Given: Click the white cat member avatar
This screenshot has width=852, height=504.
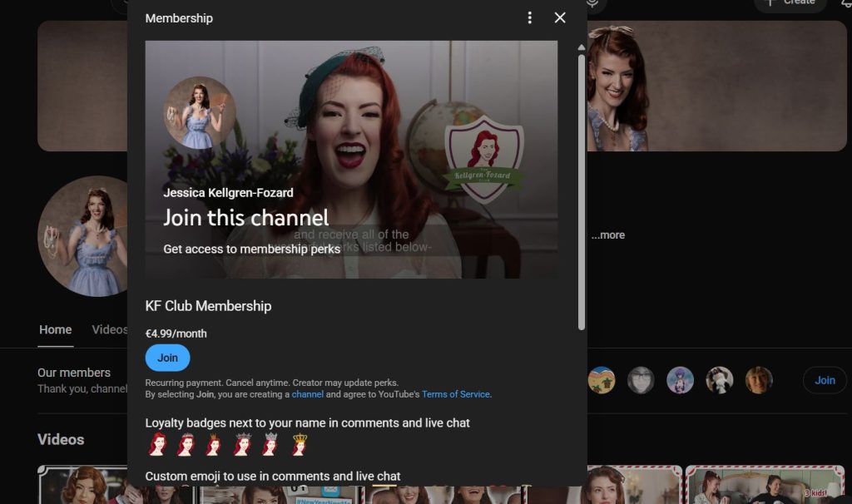Looking at the screenshot, I should click(720, 380).
